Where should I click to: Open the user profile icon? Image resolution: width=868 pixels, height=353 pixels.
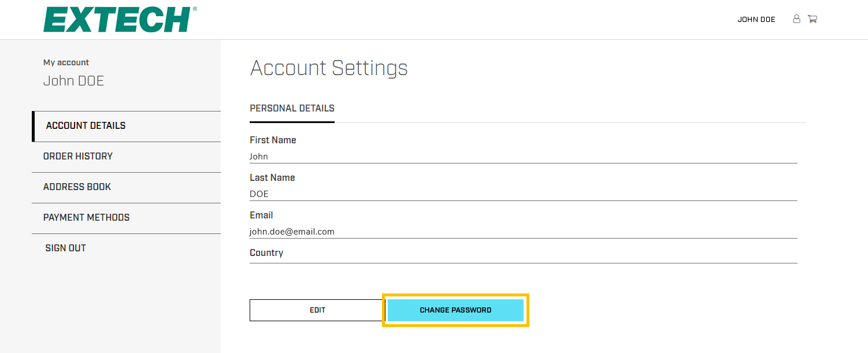[x=796, y=19]
